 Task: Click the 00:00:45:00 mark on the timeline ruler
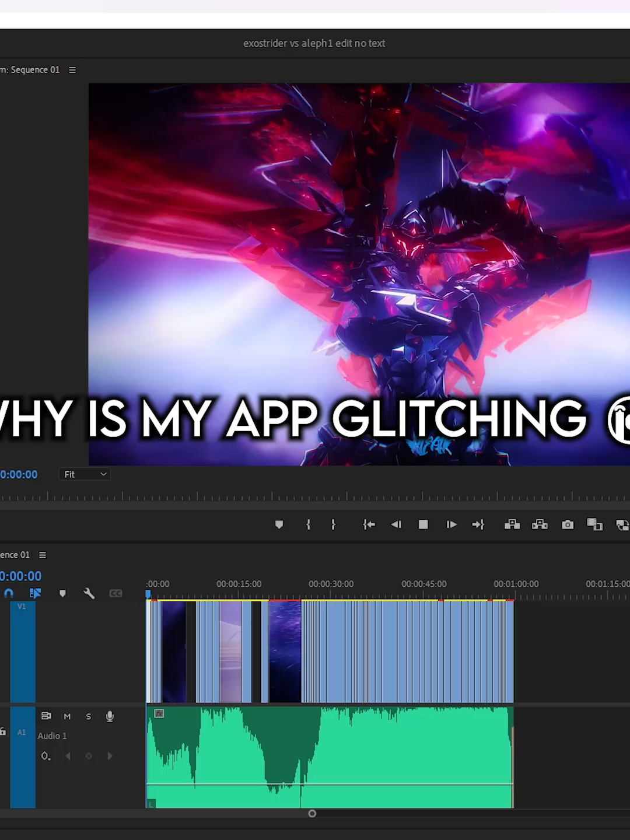423,584
